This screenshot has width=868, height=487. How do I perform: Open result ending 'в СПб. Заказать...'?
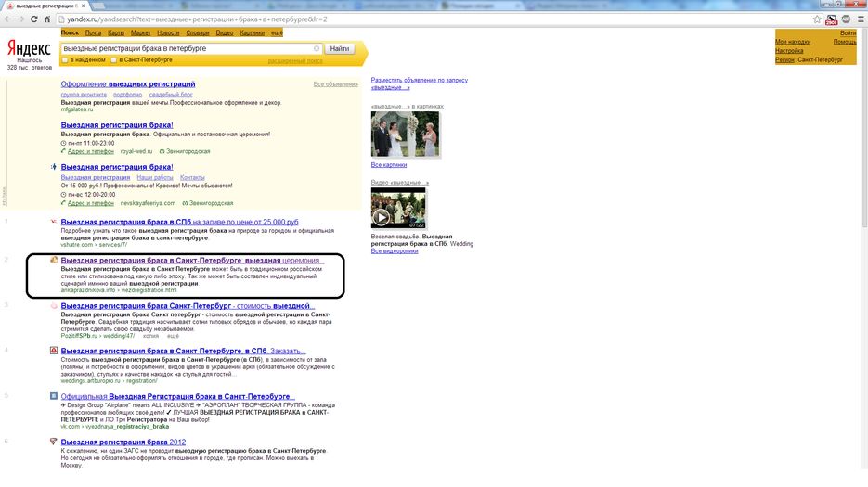coord(183,351)
